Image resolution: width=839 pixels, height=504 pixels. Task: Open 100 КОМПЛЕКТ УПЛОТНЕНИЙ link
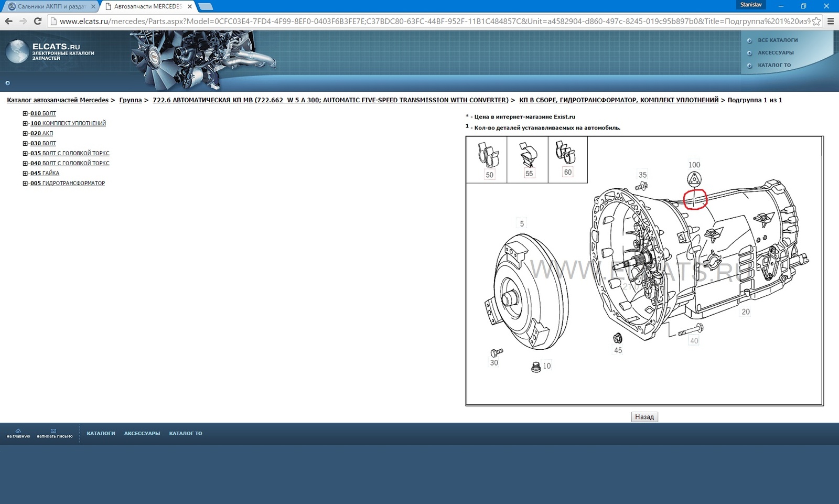(x=68, y=123)
